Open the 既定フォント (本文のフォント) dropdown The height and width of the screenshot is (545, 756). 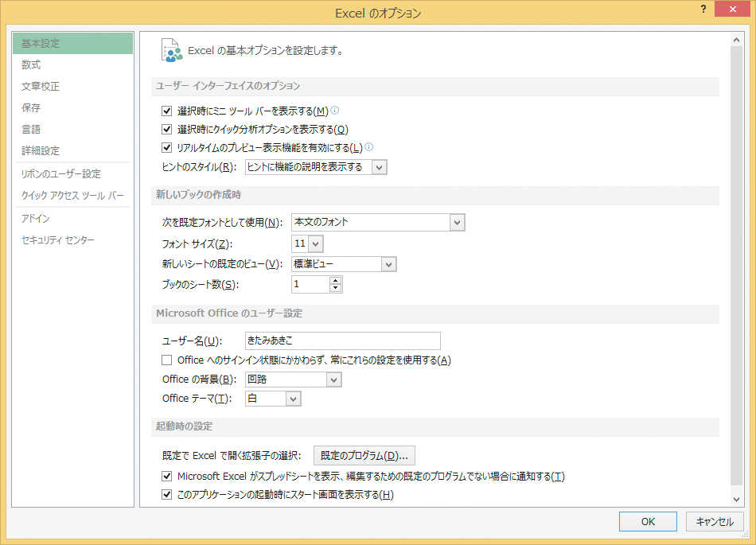click(457, 223)
